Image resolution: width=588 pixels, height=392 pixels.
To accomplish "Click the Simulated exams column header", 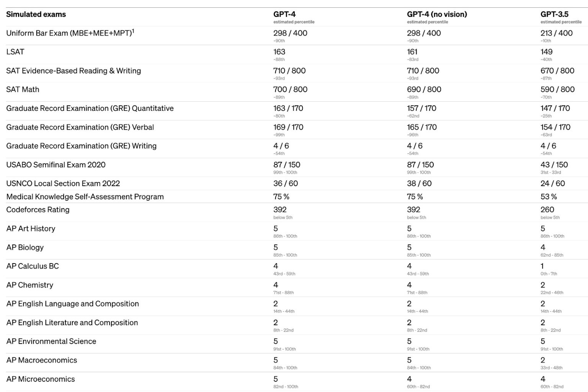I will coord(36,15).
